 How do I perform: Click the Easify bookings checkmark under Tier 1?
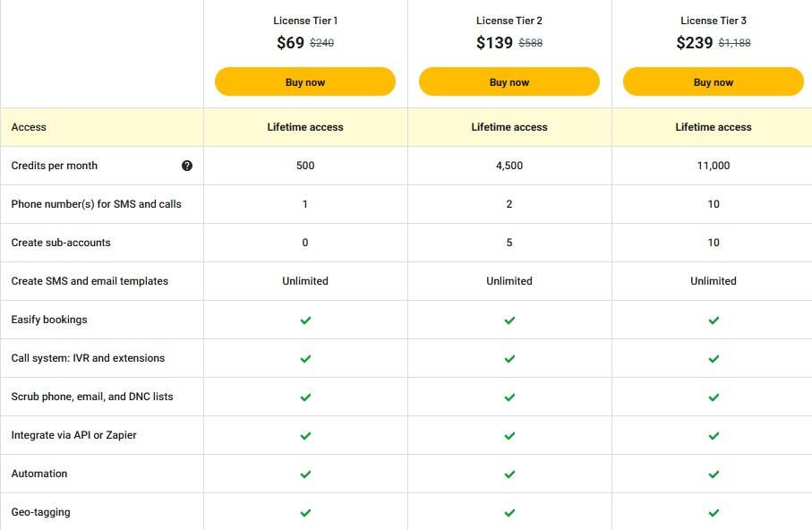[x=305, y=320]
